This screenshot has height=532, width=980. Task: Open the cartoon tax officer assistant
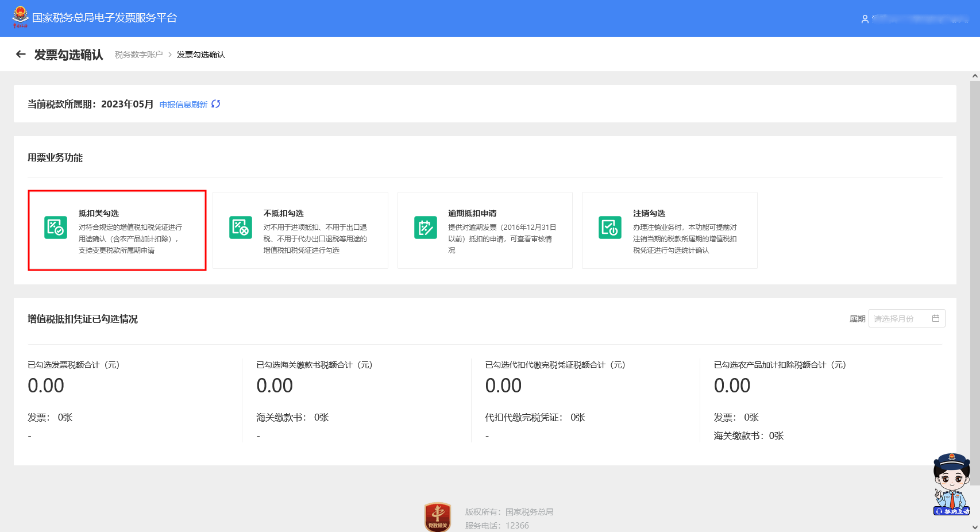952,484
